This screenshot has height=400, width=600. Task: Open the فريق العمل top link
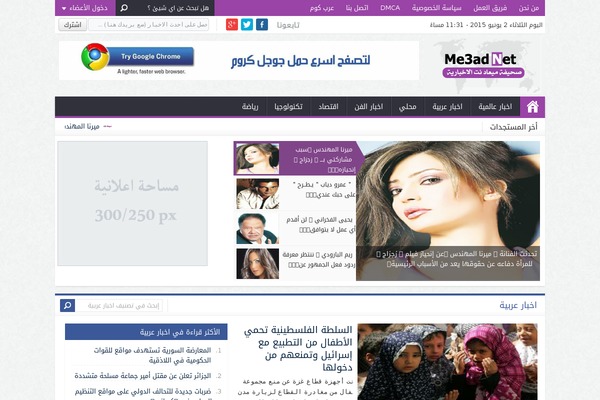[490, 8]
